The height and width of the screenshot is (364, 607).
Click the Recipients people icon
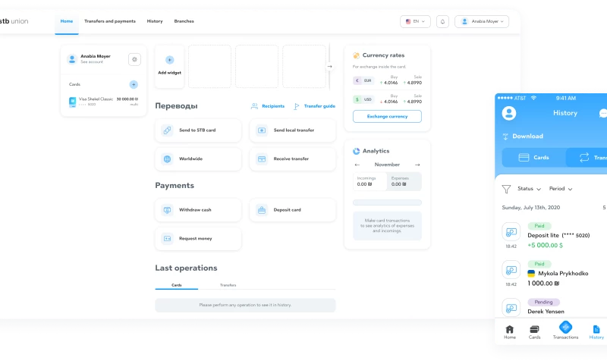pos(254,106)
